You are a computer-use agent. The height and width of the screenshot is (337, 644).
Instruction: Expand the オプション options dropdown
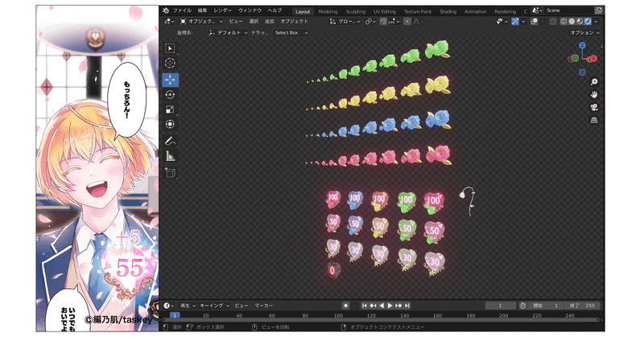pyautogui.click(x=585, y=32)
